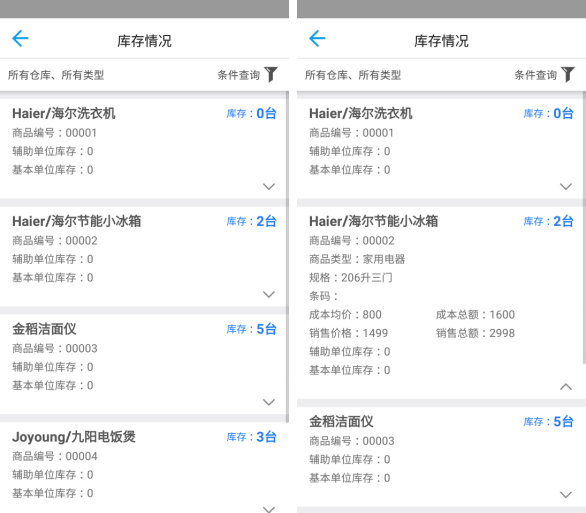Click 条件查询 on the left screen
The width and height of the screenshot is (586, 513).
[x=238, y=75]
